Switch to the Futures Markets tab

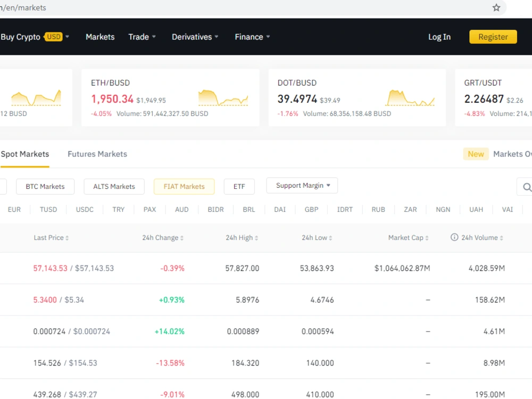point(97,154)
